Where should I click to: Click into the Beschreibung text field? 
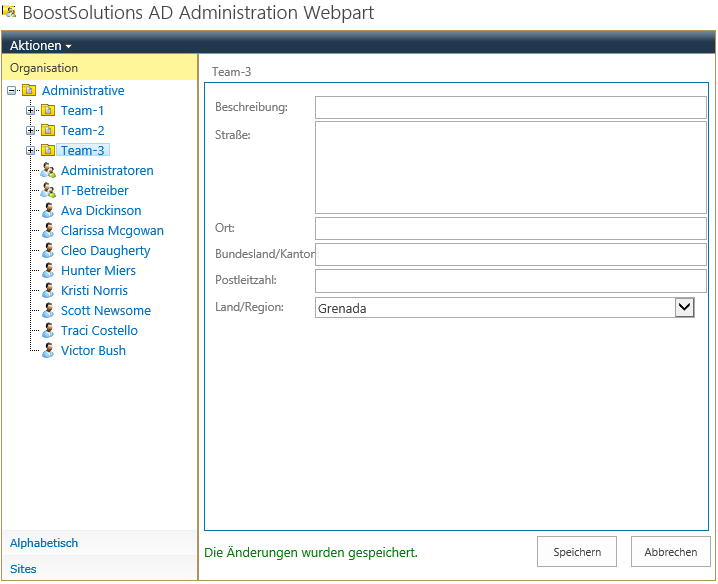[511, 107]
